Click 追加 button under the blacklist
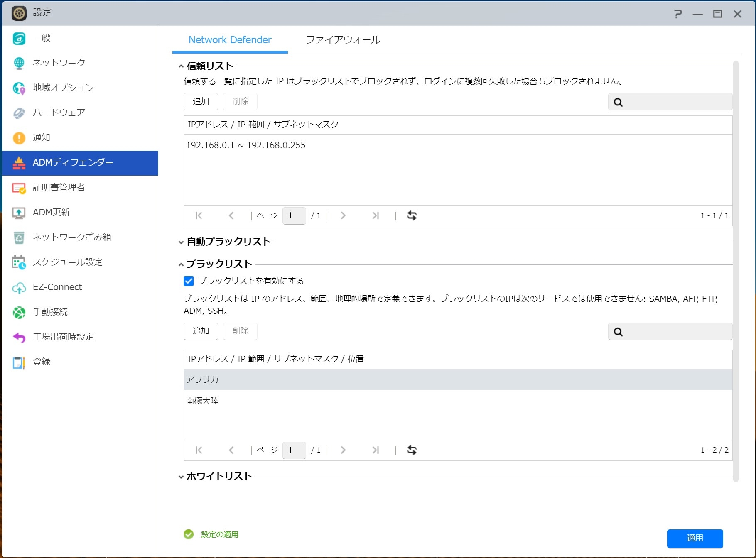 tap(201, 331)
